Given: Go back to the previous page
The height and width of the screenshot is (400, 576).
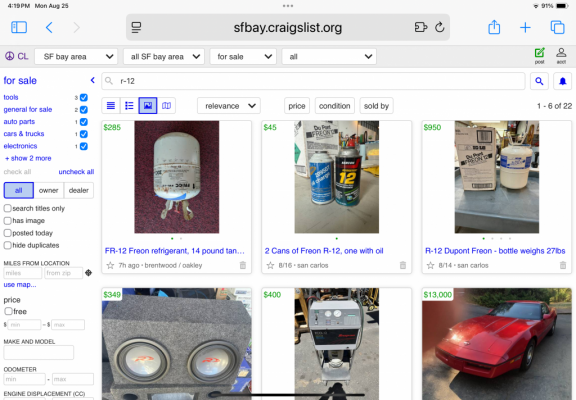Looking at the screenshot, I should 49,27.
